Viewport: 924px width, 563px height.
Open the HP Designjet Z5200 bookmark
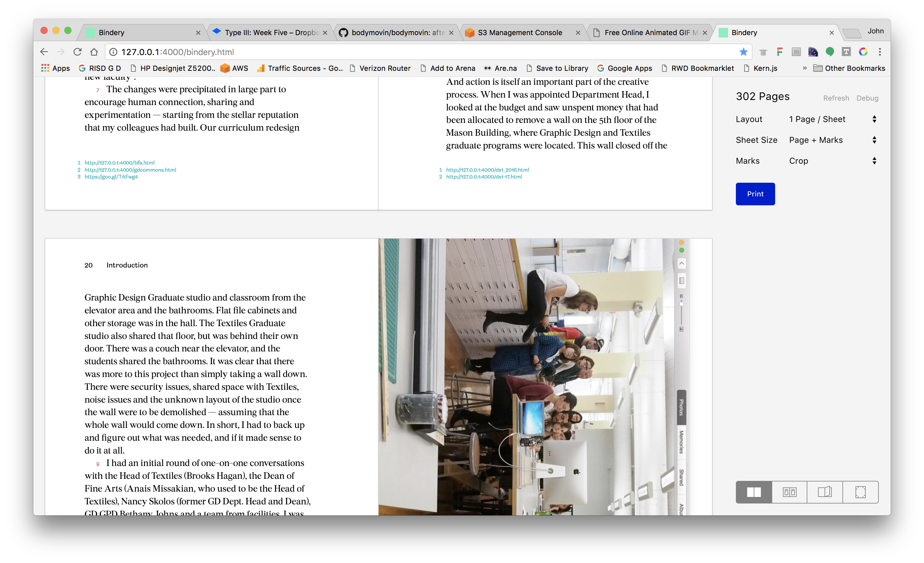click(x=173, y=68)
